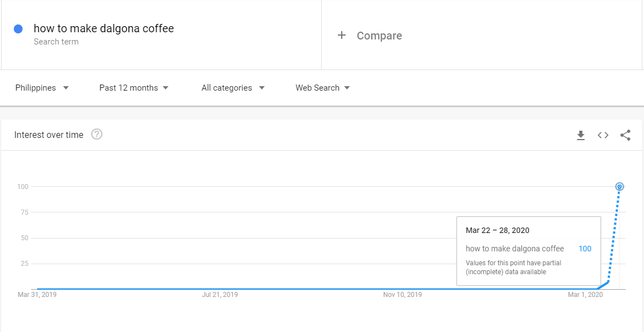Viewport: 644px width, 332px height.
Task: Download the interest over time data
Action: [x=581, y=135]
